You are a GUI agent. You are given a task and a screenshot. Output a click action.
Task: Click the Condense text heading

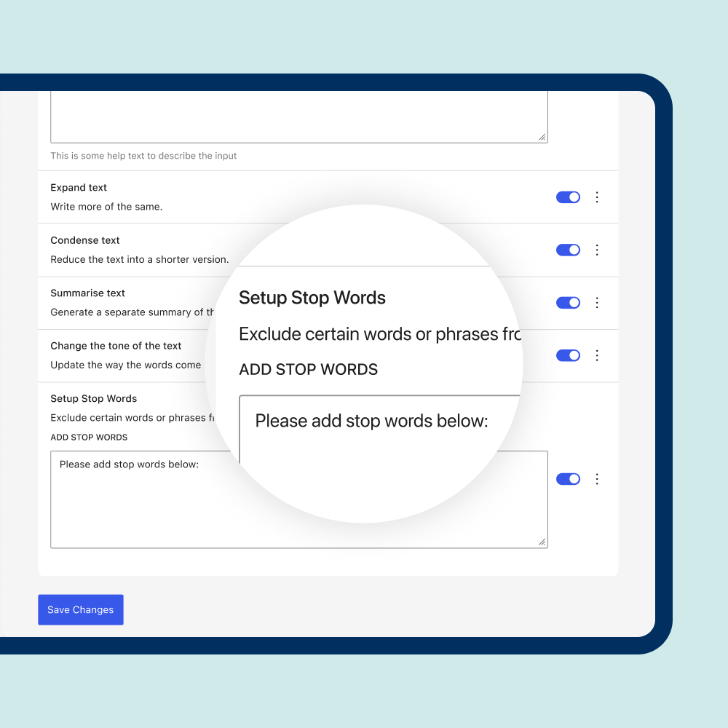[85, 240]
